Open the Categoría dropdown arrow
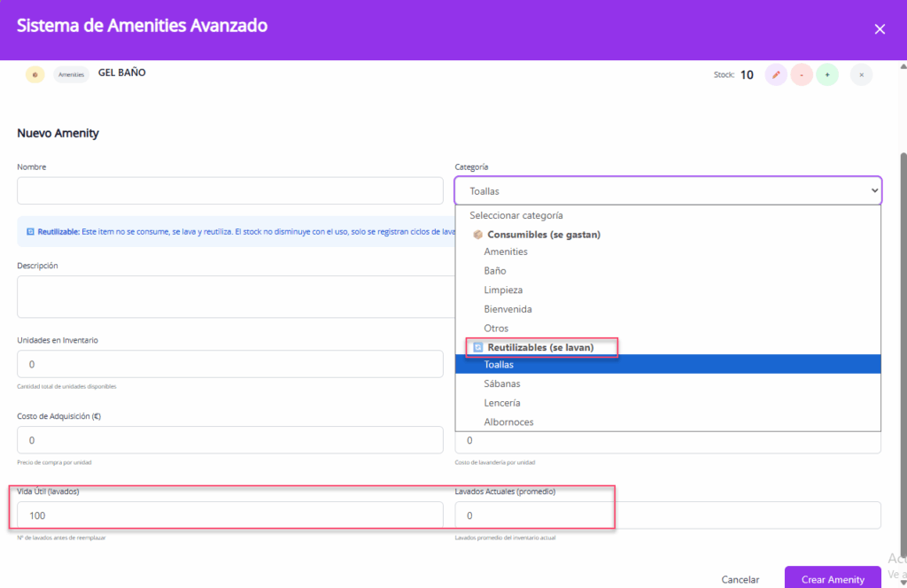Viewport: 907px width, 588px height. (x=874, y=190)
